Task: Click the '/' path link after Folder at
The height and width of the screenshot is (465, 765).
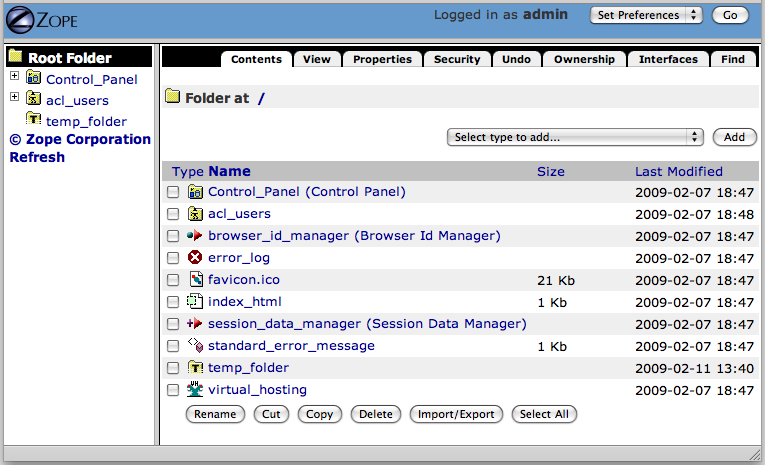Action: point(262,98)
